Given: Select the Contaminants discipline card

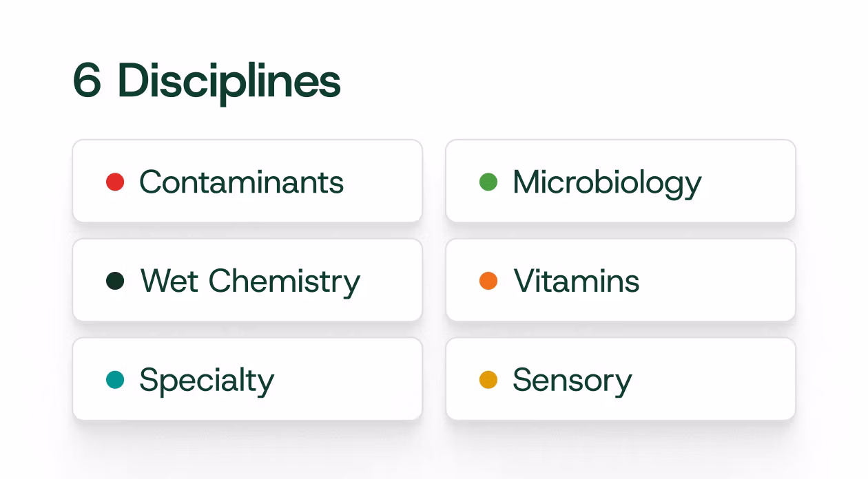Looking at the screenshot, I should click(x=247, y=181).
